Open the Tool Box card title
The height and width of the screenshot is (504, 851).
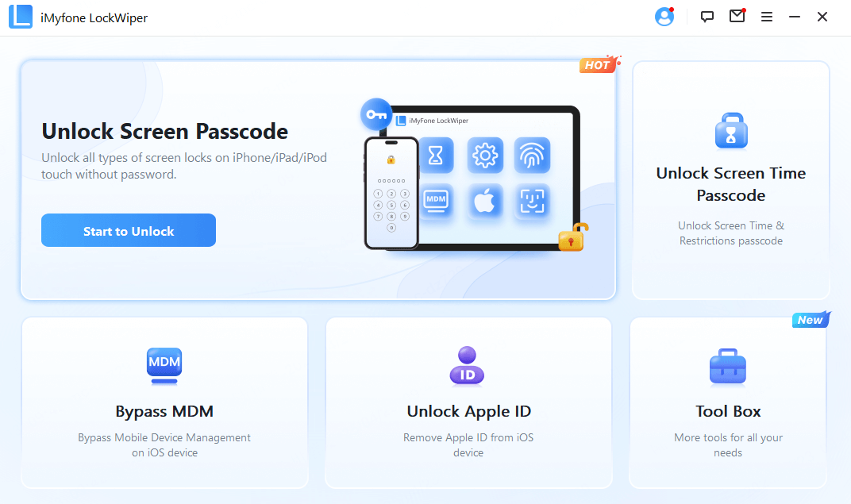click(728, 411)
